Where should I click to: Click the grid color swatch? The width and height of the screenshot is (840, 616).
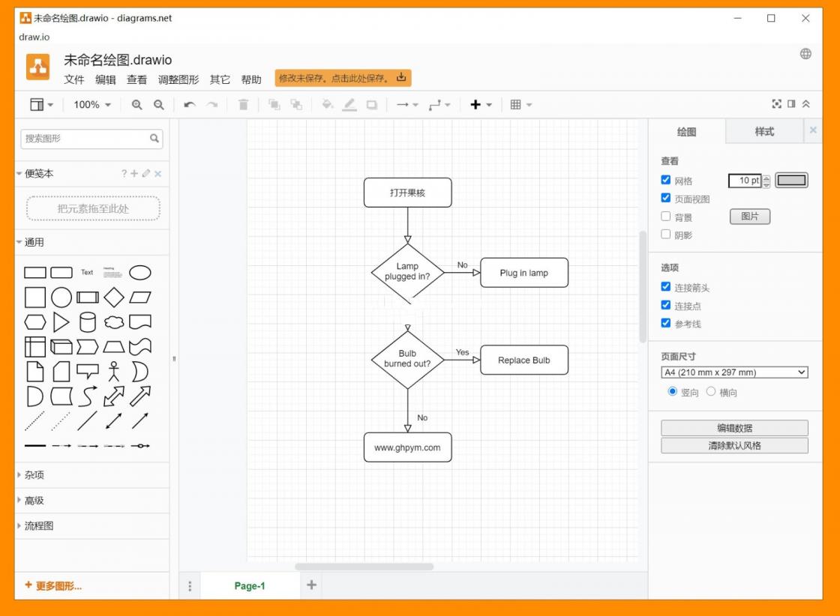(792, 181)
